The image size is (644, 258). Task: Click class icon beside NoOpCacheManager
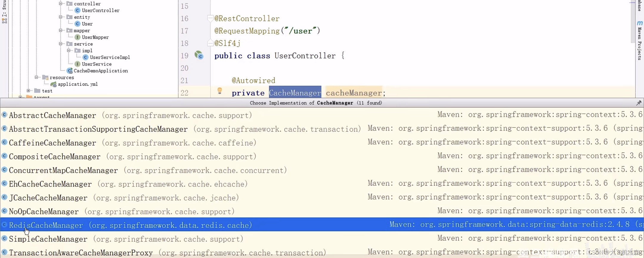[4, 211]
